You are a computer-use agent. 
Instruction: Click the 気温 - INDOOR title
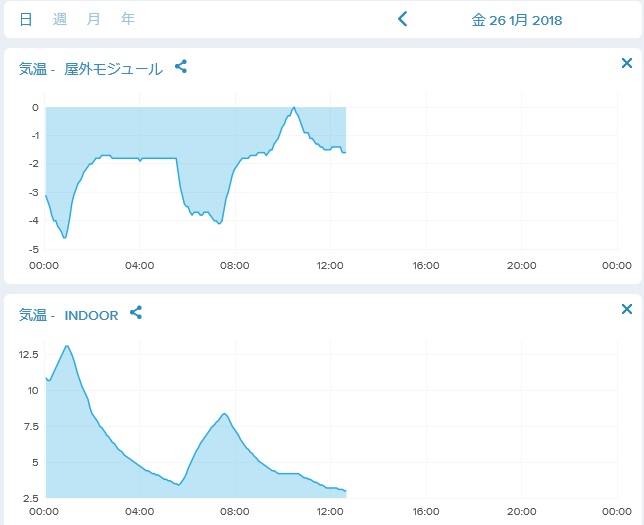click(x=68, y=315)
